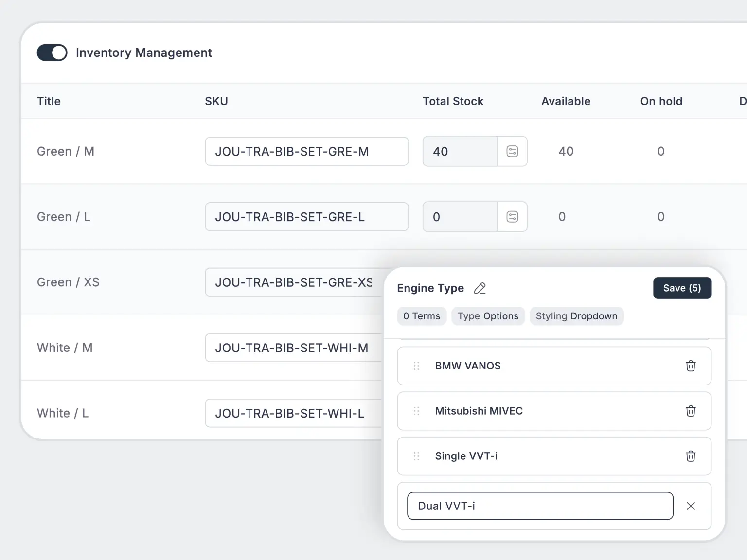Delete the Mitsubishi MIVEC term
This screenshot has height=560, width=747.
(691, 411)
